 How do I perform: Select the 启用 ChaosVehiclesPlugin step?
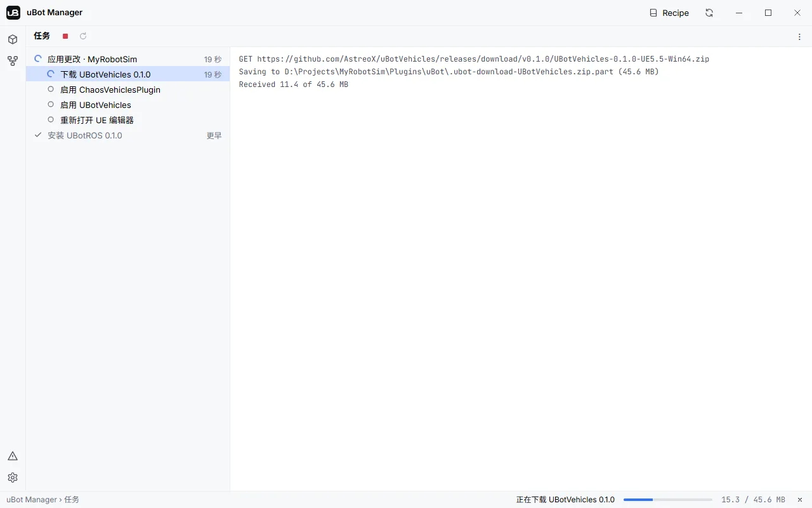(x=128, y=90)
